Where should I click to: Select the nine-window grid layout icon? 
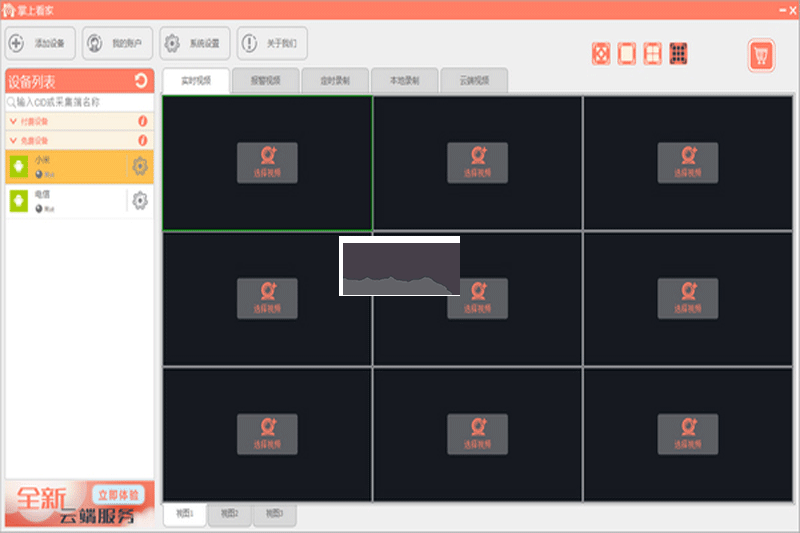(x=679, y=53)
